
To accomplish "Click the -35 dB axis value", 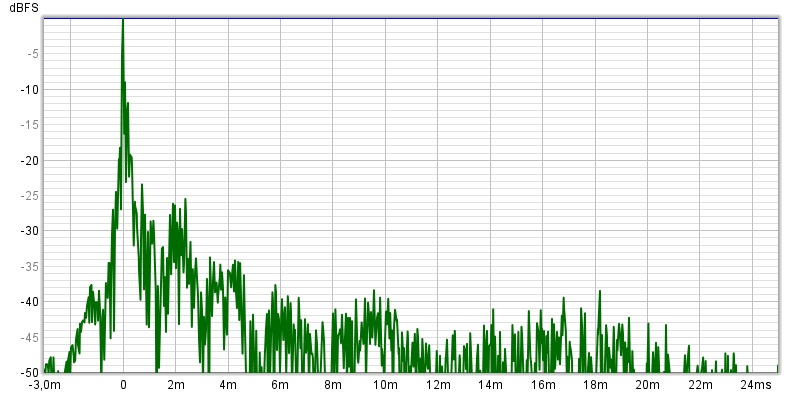I will click(x=29, y=266).
